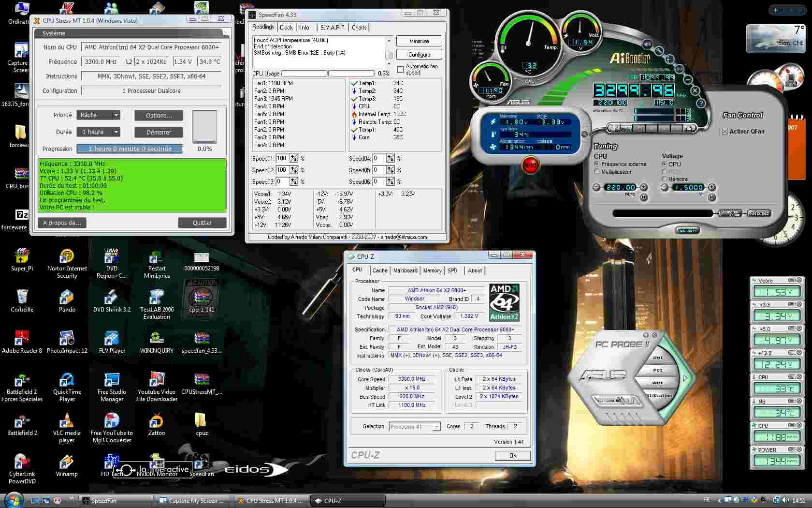This screenshot has width=812, height=508.
Task: Click the taskbar clock showing 14:51
Action: tap(798, 500)
